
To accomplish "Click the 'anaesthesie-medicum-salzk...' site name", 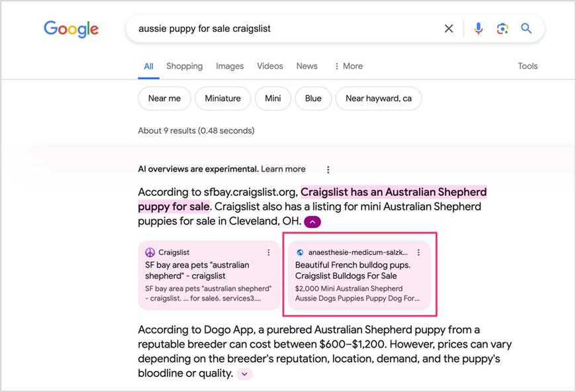I will tap(358, 252).
